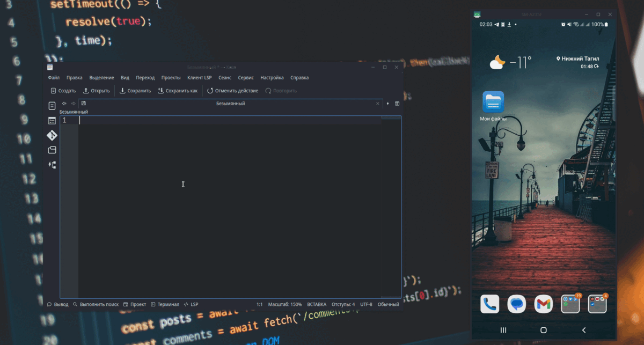Click line number 1 in editor gutter
Image resolution: width=644 pixels, height=345 pixels.
[x=64, y=120]
